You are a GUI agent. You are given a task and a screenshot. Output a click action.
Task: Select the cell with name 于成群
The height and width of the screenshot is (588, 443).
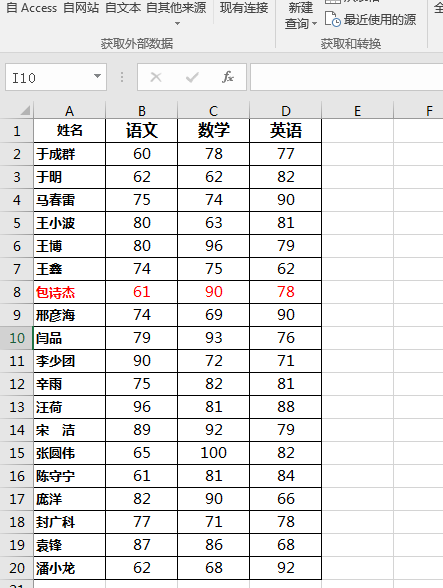[x=69, y=154]
